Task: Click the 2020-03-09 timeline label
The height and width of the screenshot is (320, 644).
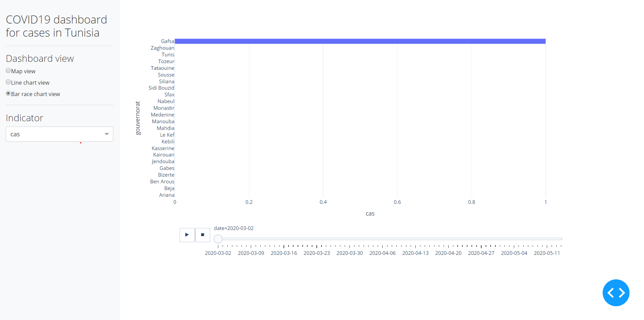Action: (x=251, y=253)
